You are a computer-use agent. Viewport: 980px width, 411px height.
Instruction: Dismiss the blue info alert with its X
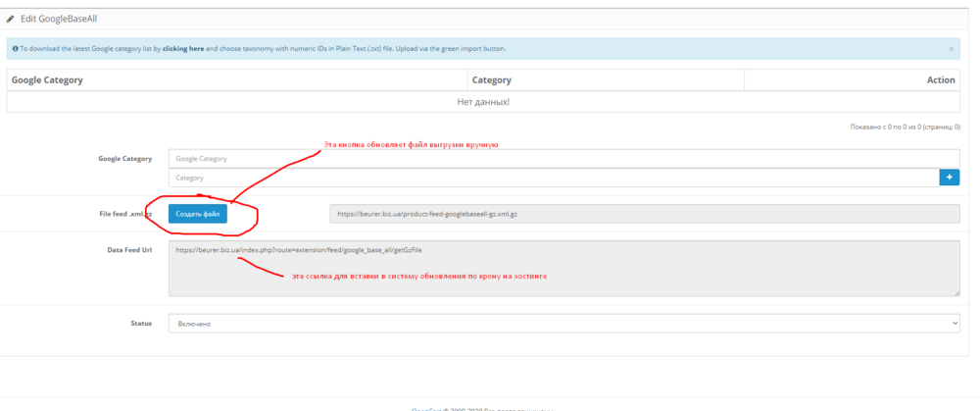pyautogui.click(x=951, y=48)
